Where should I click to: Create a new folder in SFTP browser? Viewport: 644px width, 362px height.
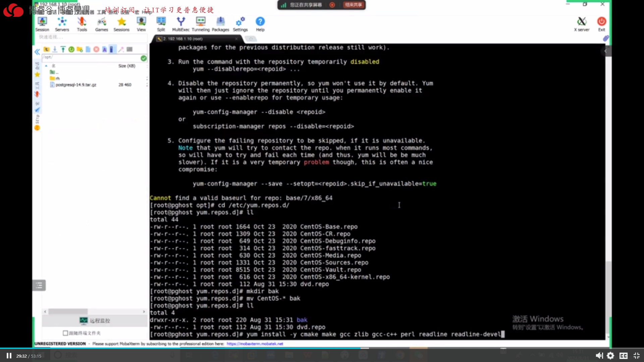(x=80, y=49)
